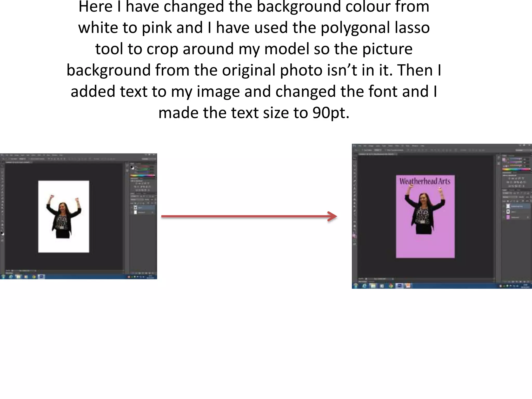The image size is (532, 399).
Task: Open the Filter menu in the right Photoshop screenshot
Action: (397, 146)
